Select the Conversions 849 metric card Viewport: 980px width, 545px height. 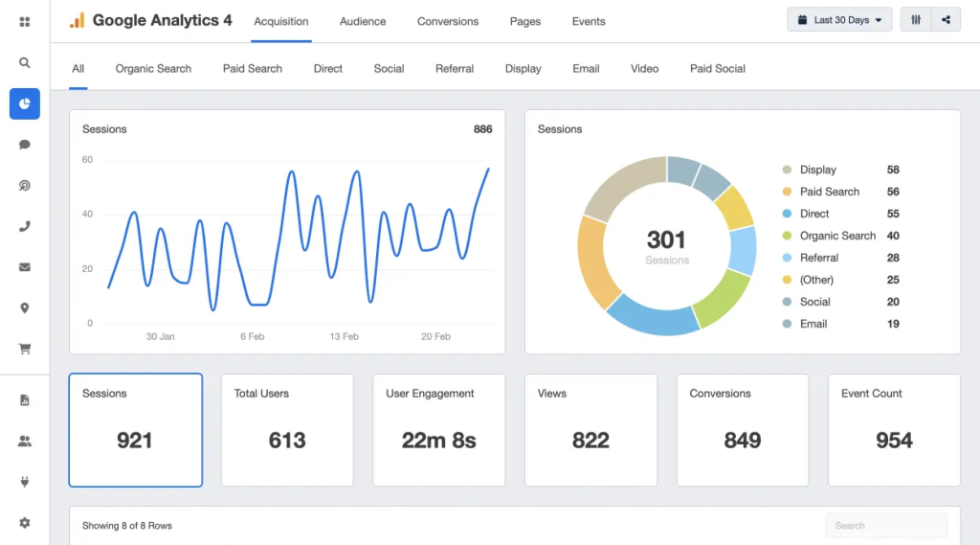(743, 430)
